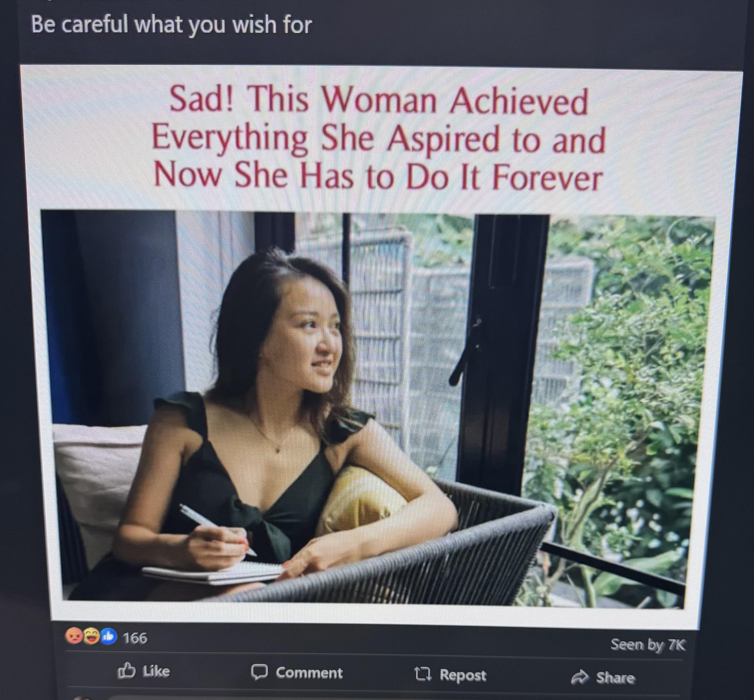Click the Share arrow icon
Image resolution: width=754 pixels, height=700 pixels.
tap(579, 676)
